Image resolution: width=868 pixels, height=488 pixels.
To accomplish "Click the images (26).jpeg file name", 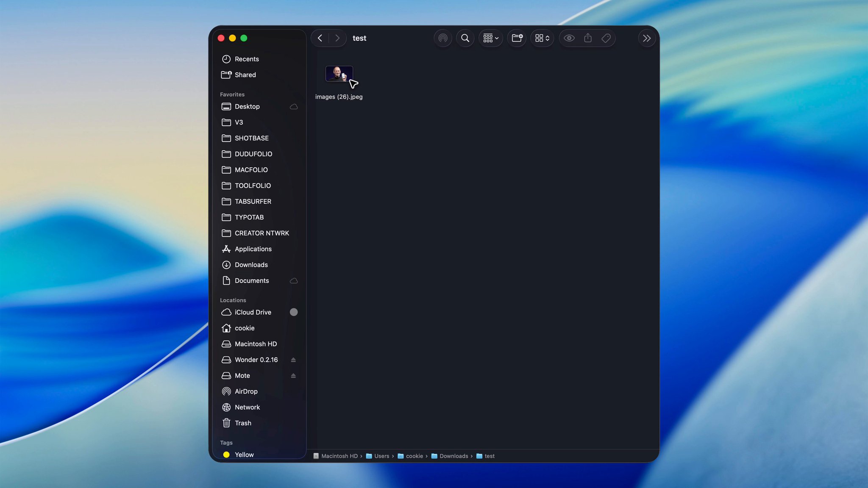I will (x=339, y=97).
